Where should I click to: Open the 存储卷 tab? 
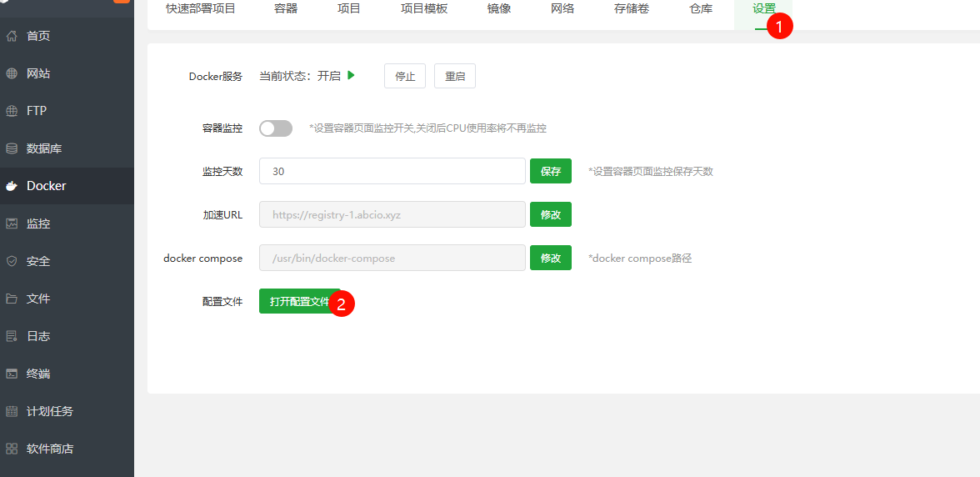[x=632, y=8]
